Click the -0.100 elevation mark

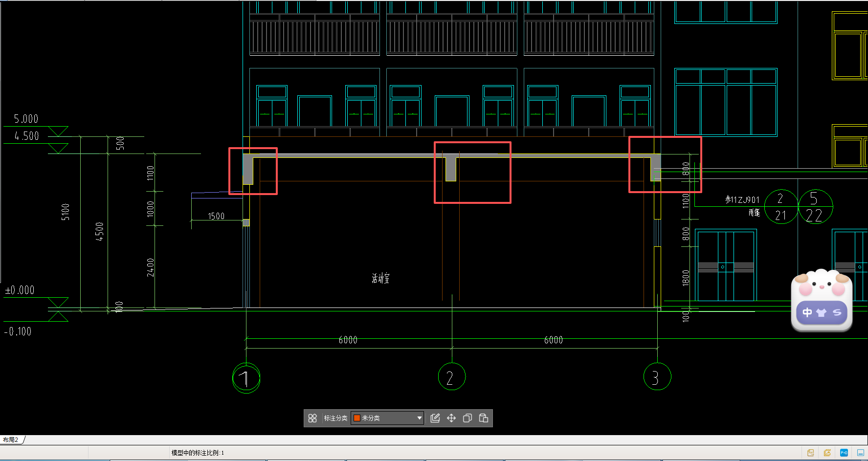(x=18, y=331)
